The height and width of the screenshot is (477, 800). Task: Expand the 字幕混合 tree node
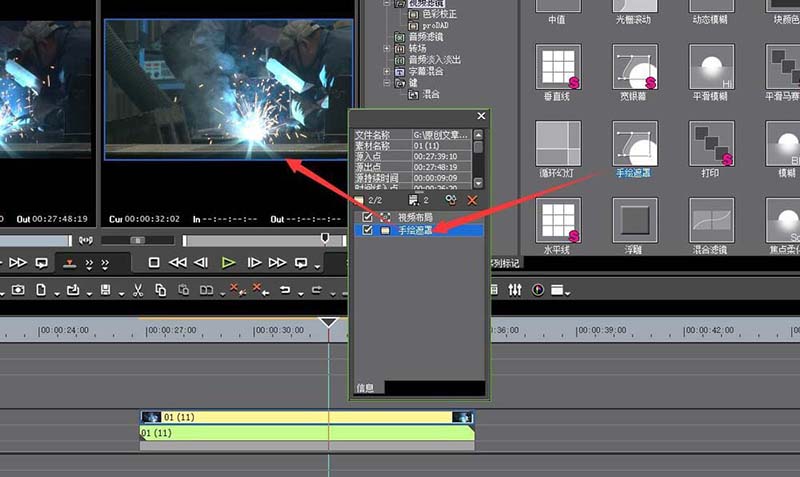tap(387, 71)
